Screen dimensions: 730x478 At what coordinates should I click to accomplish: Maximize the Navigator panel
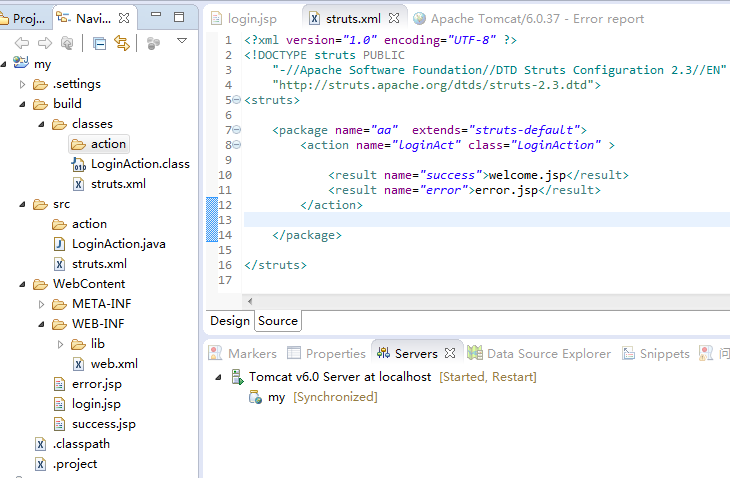pos(179,17)
